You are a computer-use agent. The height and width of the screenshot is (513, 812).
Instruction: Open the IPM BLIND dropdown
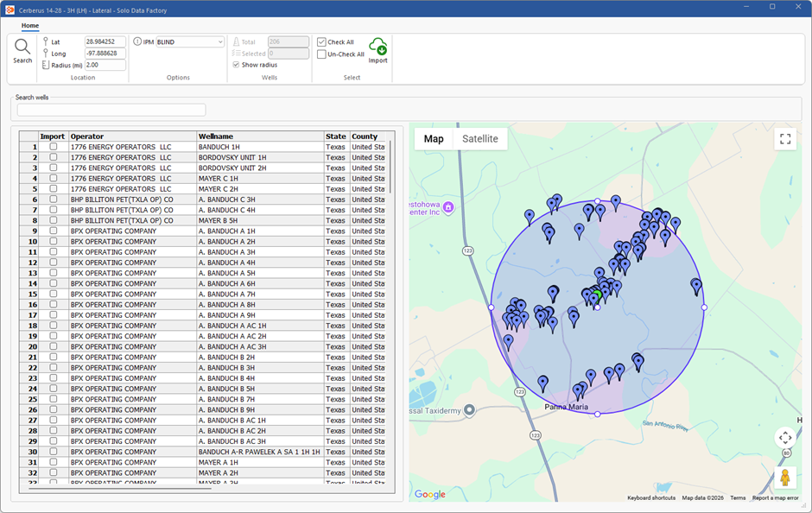pos(190,41)
